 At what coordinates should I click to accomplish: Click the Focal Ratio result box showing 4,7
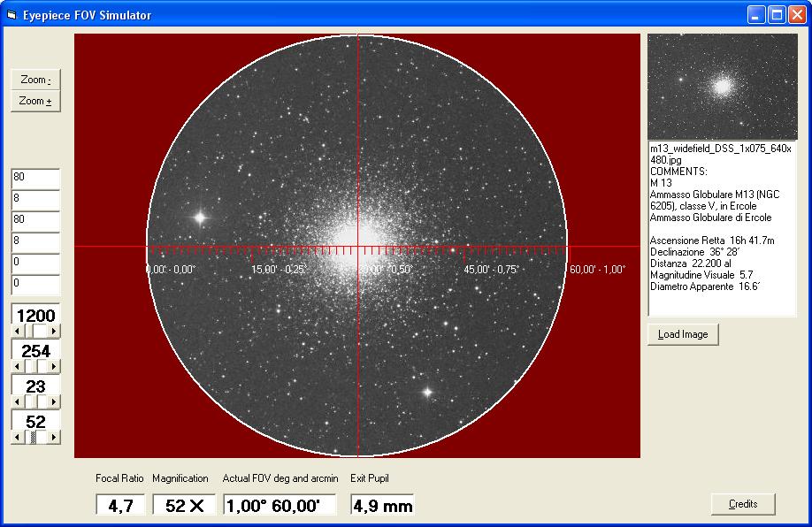(x=120, y=505)
